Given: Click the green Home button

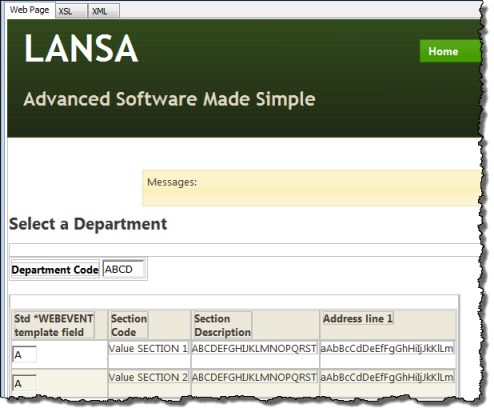Looking at the screenshot, I should (x=450, y=51).
